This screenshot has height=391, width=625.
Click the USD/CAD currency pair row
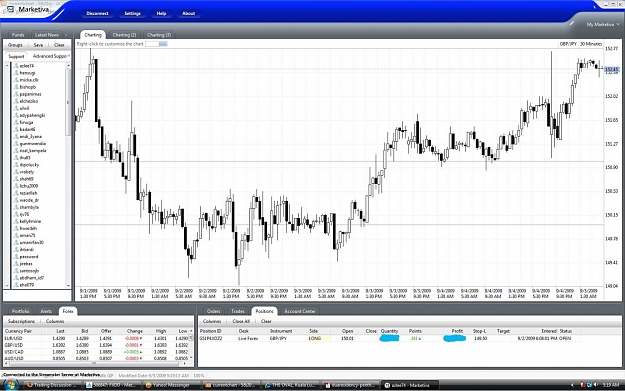(96, 352)
